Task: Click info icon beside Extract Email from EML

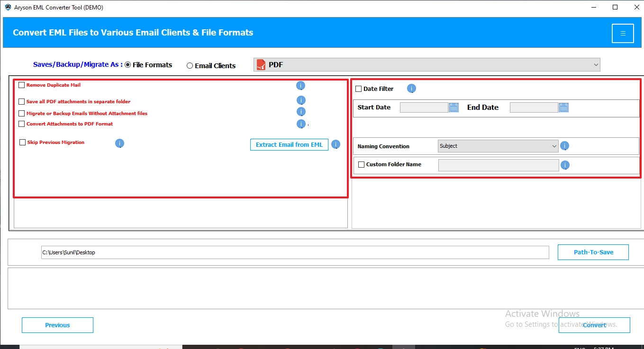Action: pos(336,144)
